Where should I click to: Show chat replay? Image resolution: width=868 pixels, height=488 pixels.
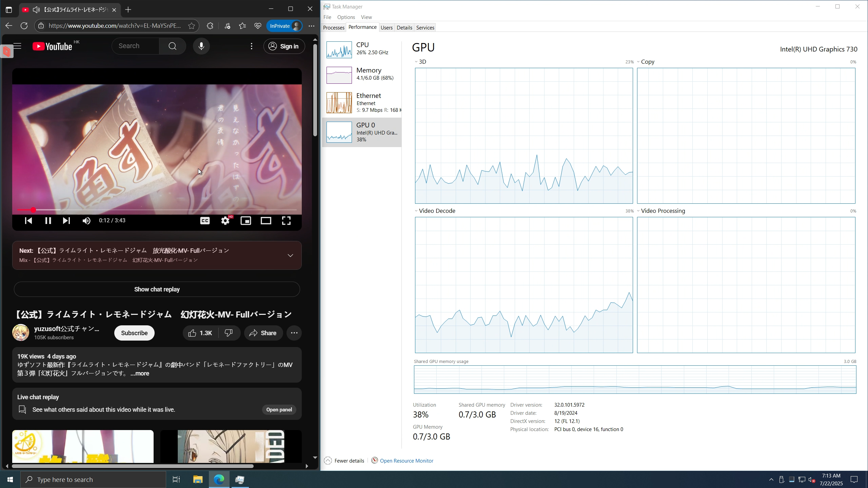(x=157, y=289)
